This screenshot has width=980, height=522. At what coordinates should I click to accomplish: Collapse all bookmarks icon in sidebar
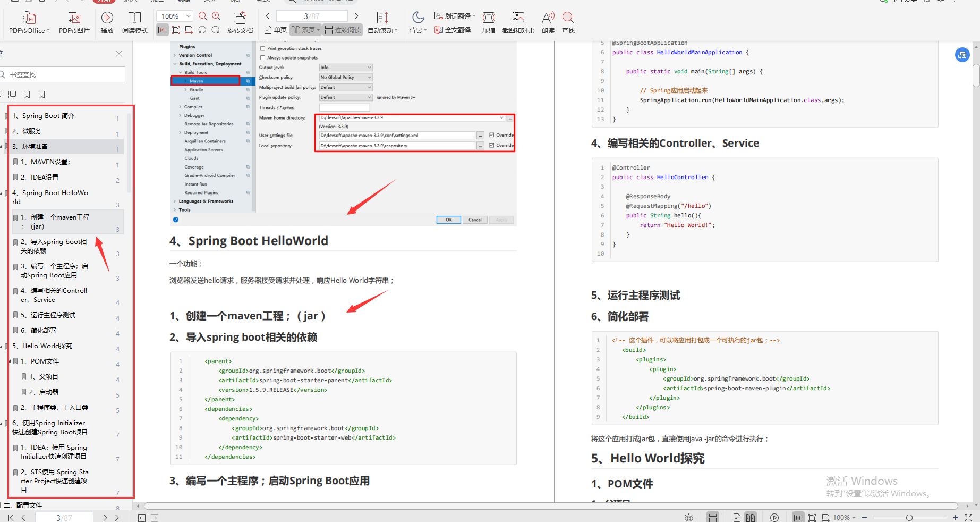[x=12, y=95]
